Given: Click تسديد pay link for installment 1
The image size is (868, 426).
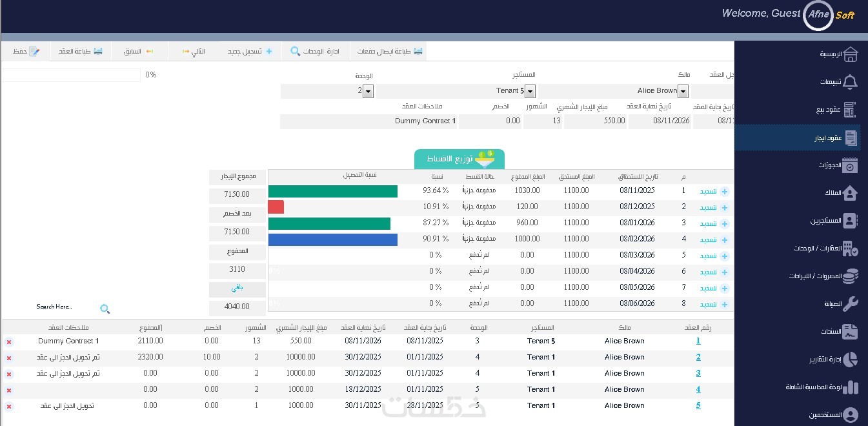Looking at the screenshot, I should 709,191.
